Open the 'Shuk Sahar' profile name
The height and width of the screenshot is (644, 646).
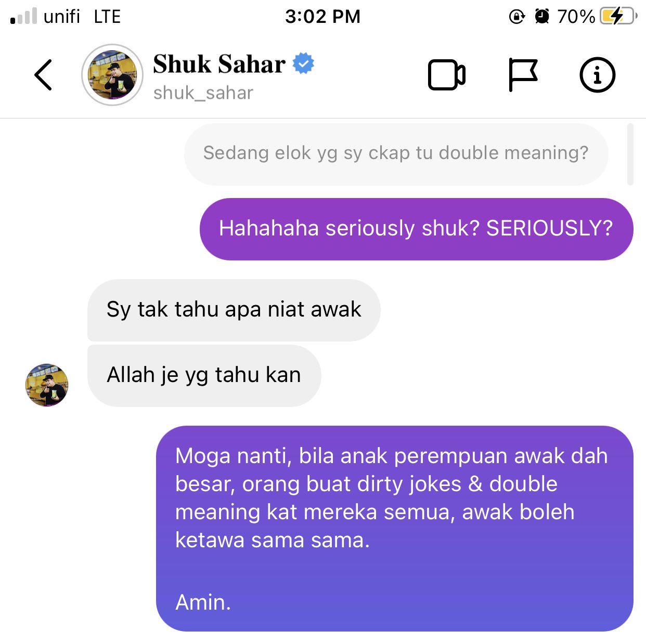(219, 64)
